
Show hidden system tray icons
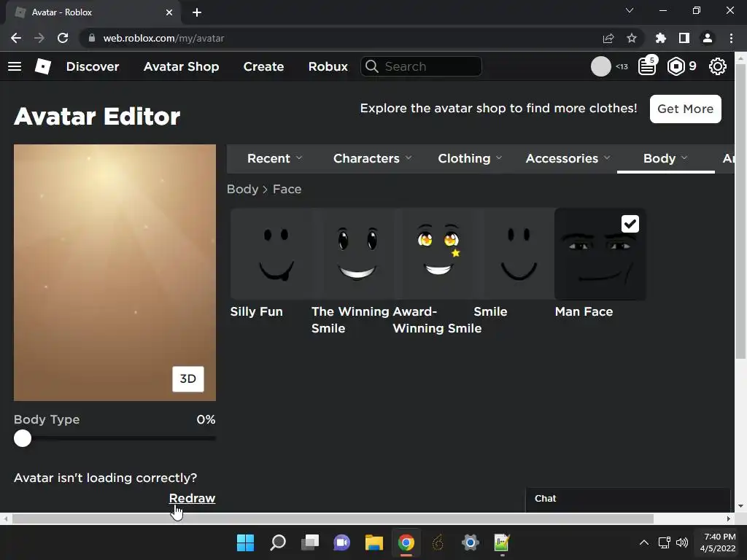click(x=644, y=542)
